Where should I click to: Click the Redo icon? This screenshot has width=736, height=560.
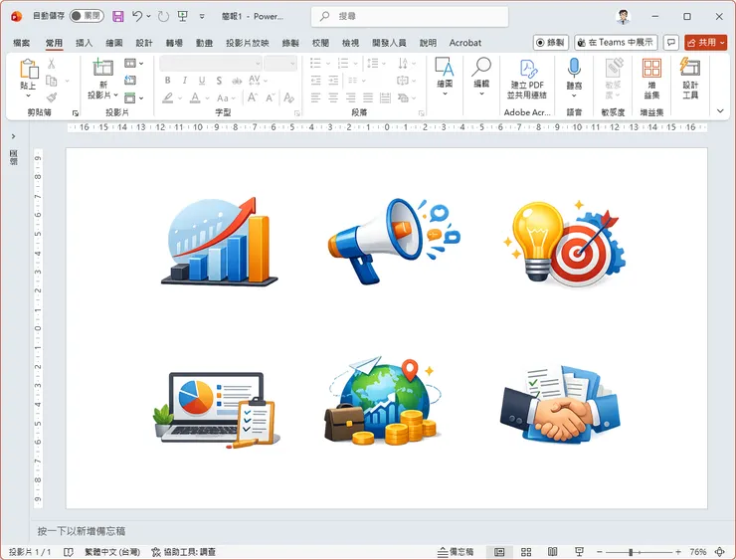click(163, 17)
